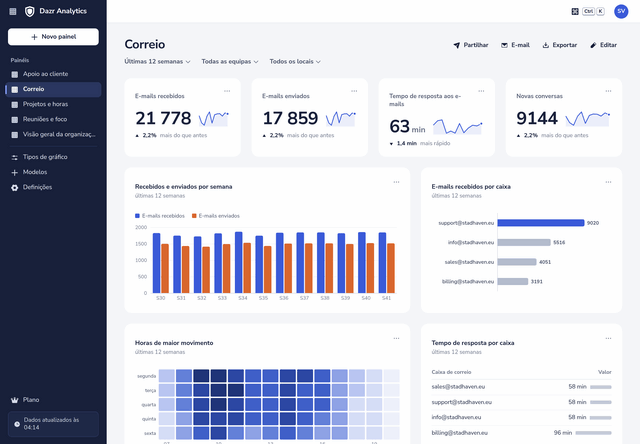Click the Caixa de correio column header
640x444 pixels.
451,372
